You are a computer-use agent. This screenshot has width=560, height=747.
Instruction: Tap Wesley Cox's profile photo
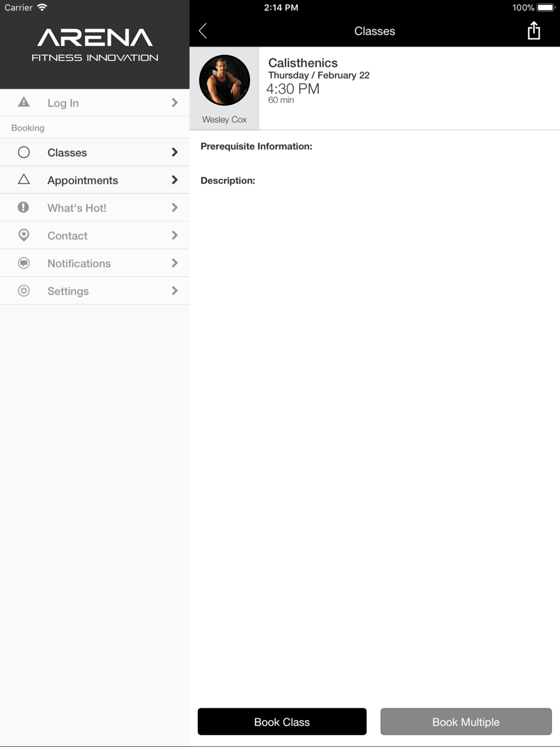click(x=225, y=80)
